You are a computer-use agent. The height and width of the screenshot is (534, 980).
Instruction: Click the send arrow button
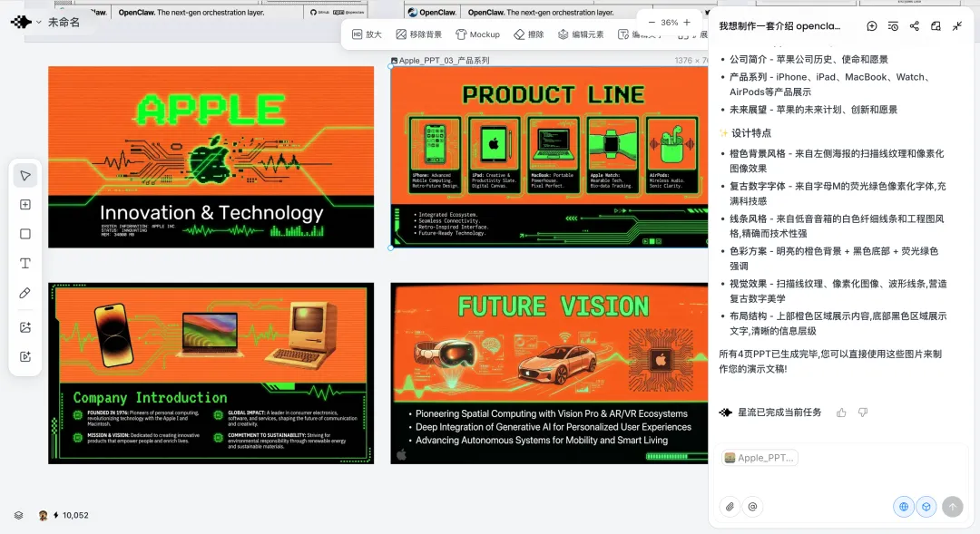tap(953, 507)
